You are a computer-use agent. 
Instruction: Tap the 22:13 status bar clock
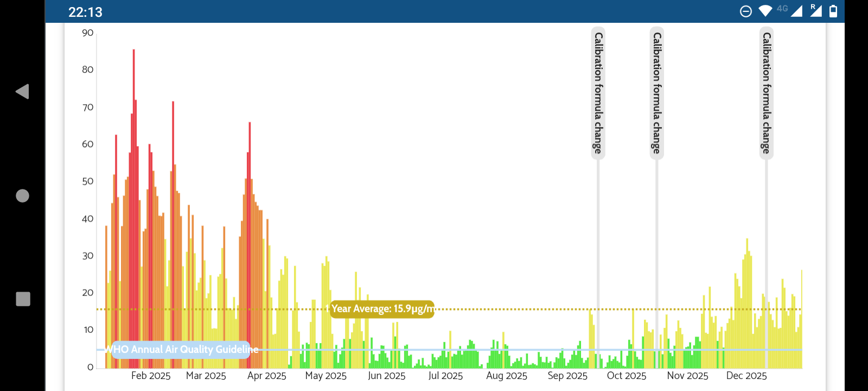(x=85, y=12)
